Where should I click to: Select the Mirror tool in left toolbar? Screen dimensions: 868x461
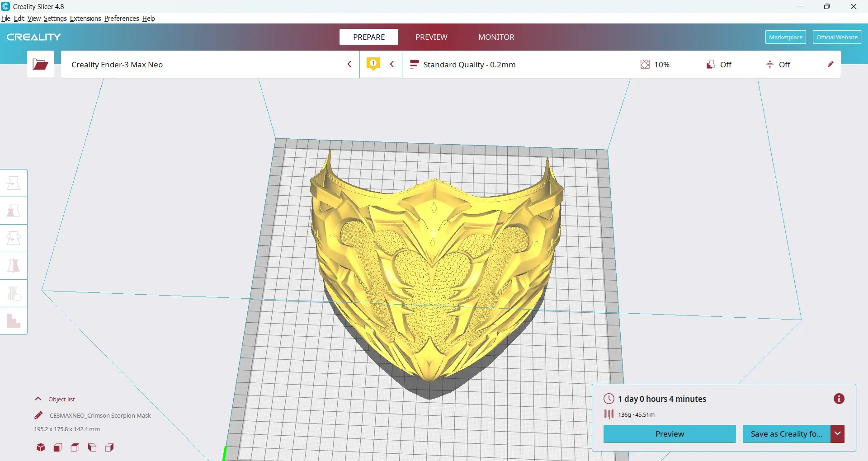[x=14, y=266]
